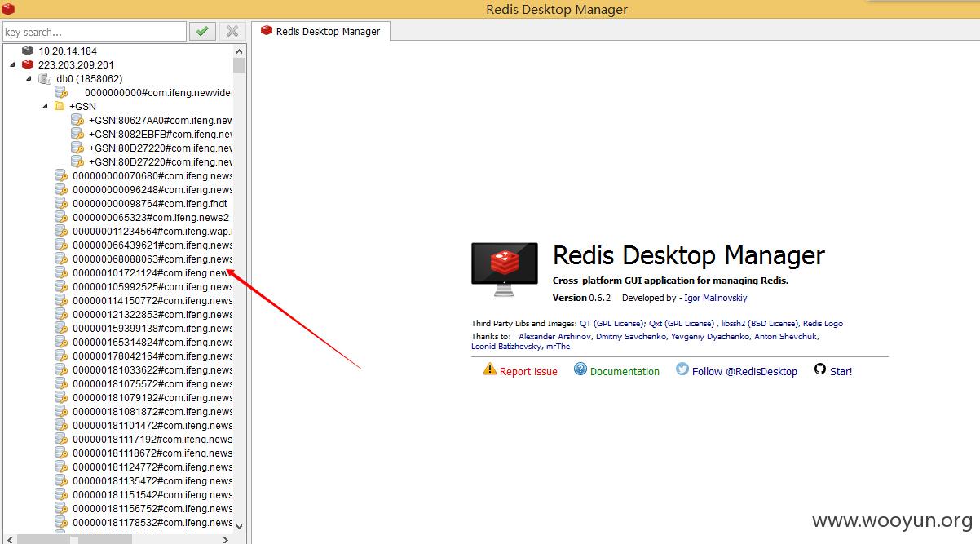Screen dimensions: 980x544
Task: Open the Redis Logo credit link
Action: tap(823, 323)
